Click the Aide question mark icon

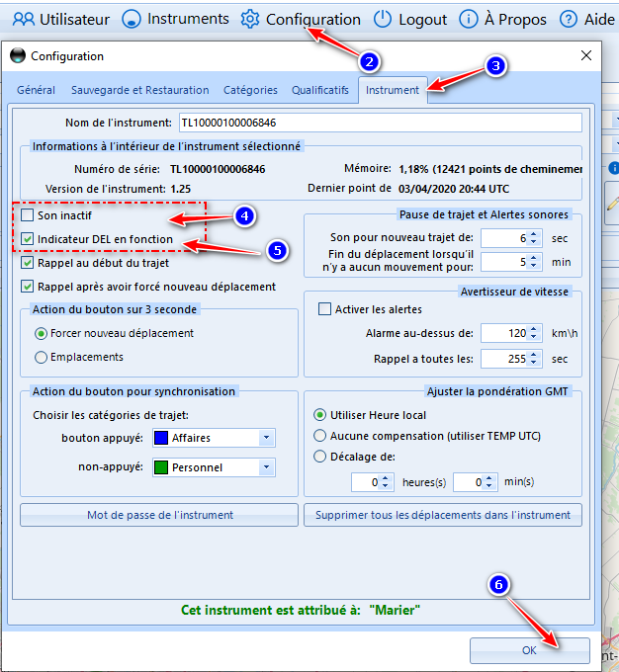pyautogui.click(x=569, y=20)
